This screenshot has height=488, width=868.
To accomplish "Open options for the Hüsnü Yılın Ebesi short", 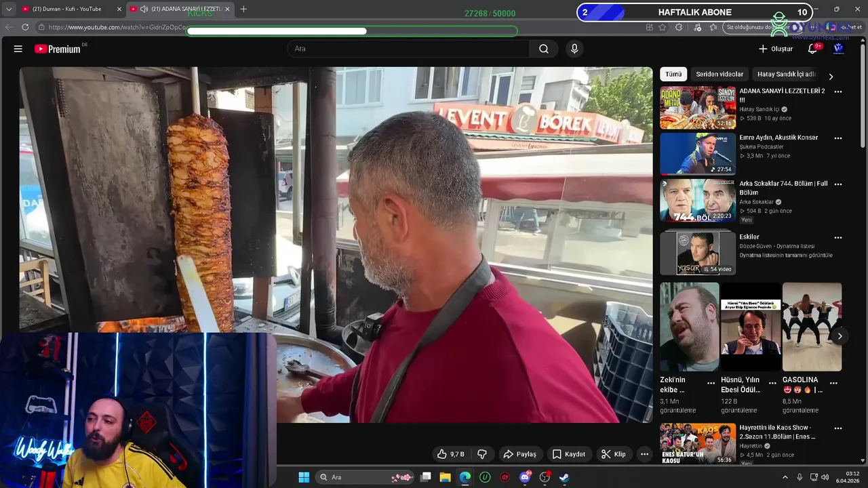I will point(772,383).
